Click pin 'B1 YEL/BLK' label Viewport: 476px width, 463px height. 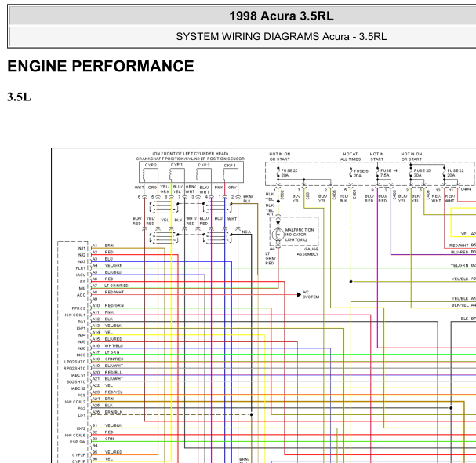107,425
